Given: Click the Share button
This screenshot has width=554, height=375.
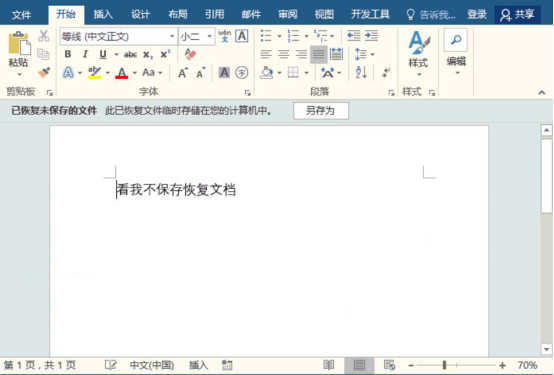Looking at the screenshot, I should 517,14.
